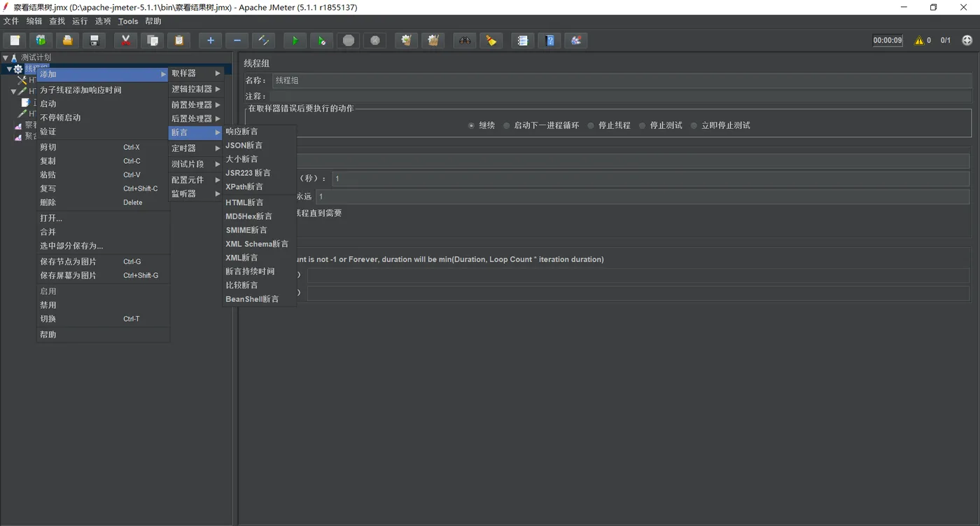Click the Help question-mark toolbar icon

tap(549, 41)
